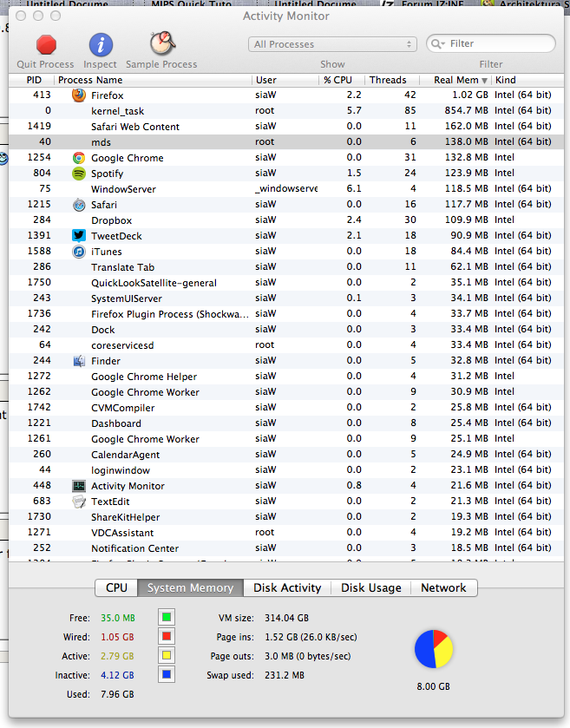Switch to the Disk Usage tab
Viewport: 570px width, 728px height.
click(x=370, y=587)
